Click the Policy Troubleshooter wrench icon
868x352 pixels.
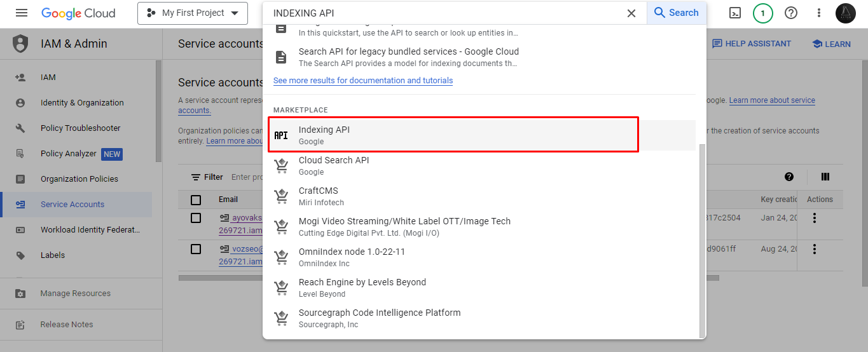(20, 128)
